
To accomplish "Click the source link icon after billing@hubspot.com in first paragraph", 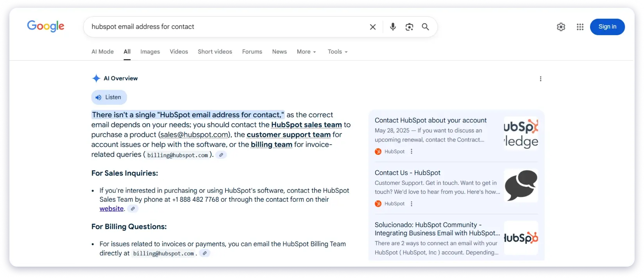I will tap(221, 155).
